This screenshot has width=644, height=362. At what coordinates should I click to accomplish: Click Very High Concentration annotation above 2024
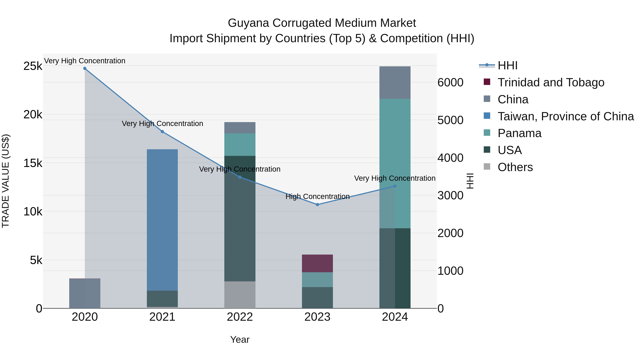tap(395, 178)
